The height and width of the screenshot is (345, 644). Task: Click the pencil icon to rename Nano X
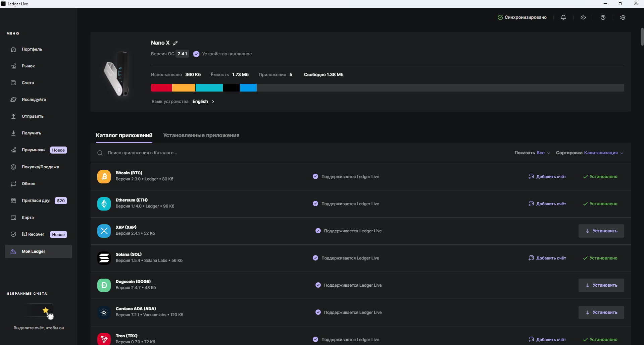(176, 43)
